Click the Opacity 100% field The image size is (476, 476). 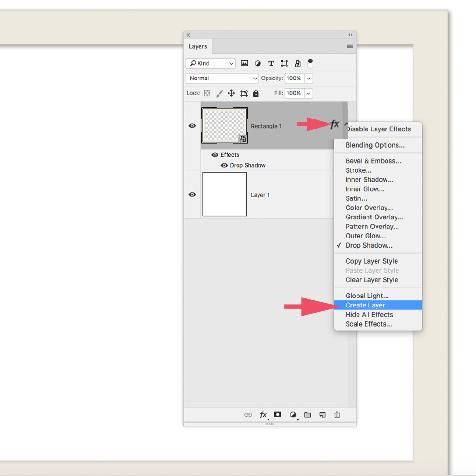point(295,79)
